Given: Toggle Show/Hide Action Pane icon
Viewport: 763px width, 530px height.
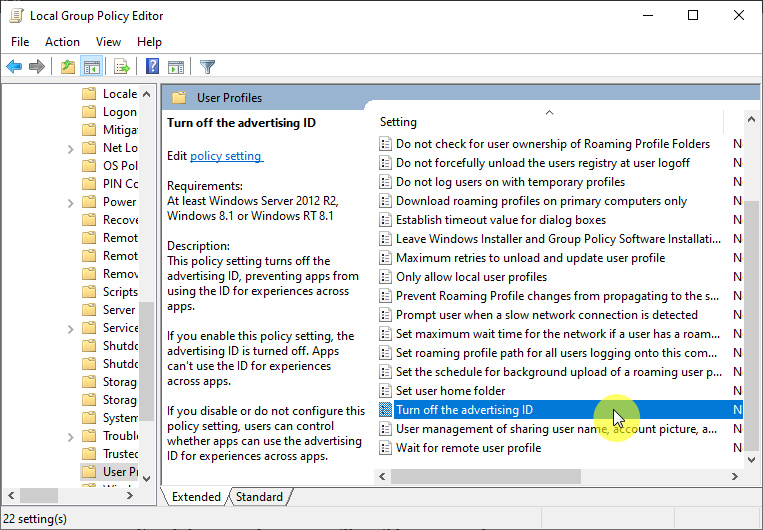Looking at the screenshot, I should click(x=176, y=67).
